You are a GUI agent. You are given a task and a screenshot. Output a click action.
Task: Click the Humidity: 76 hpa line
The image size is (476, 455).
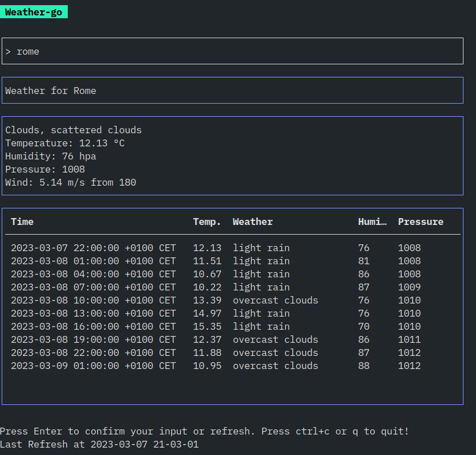[51, 156]
